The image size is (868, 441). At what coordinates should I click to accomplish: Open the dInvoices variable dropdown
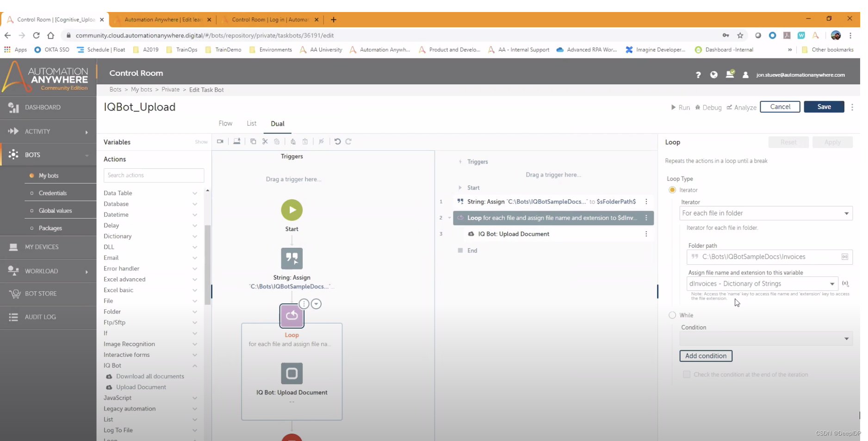pyautogui.click(x=763, y=284)
